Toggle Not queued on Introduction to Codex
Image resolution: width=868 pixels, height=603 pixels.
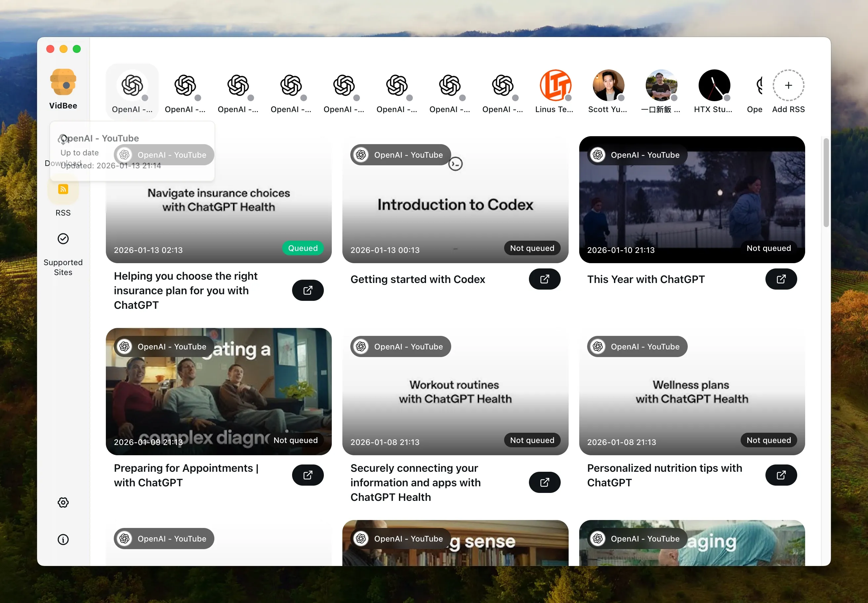click(532, 248)
